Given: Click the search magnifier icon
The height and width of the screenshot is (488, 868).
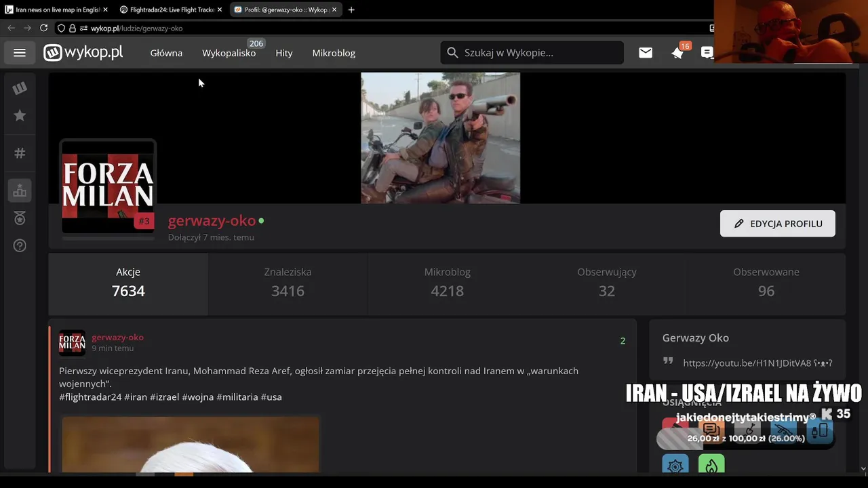Looking at the screenshot, I should (452, 52).
